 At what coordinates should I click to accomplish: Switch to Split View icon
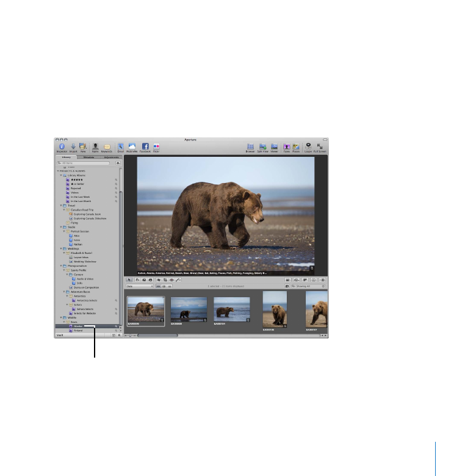[262, 146]
